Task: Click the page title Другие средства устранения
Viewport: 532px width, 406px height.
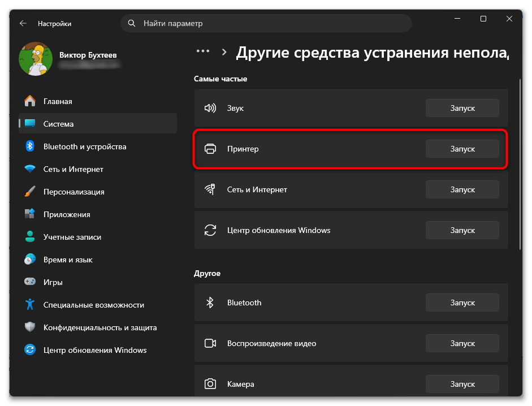Action: (372, 53)
